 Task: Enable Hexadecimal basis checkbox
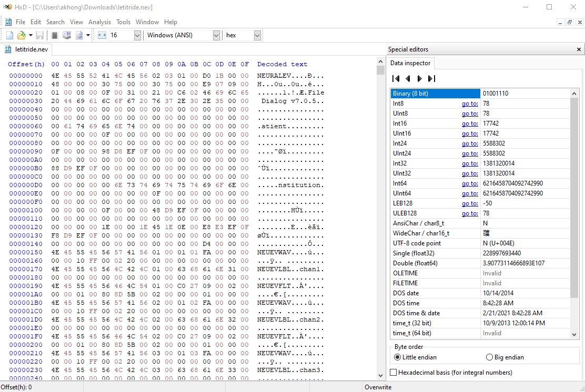[x=394, y=373]
